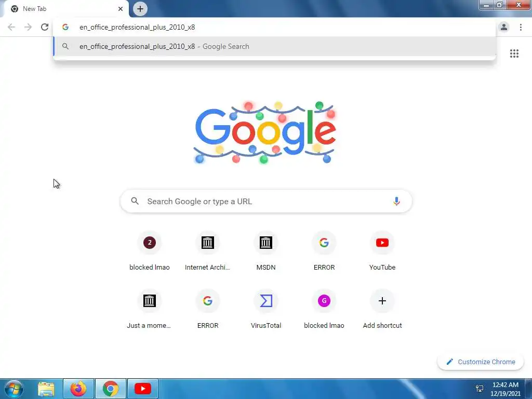Open the Chrome profile avatar menu
The width and height of the screenshot is (532, 399).
[504, 27]
